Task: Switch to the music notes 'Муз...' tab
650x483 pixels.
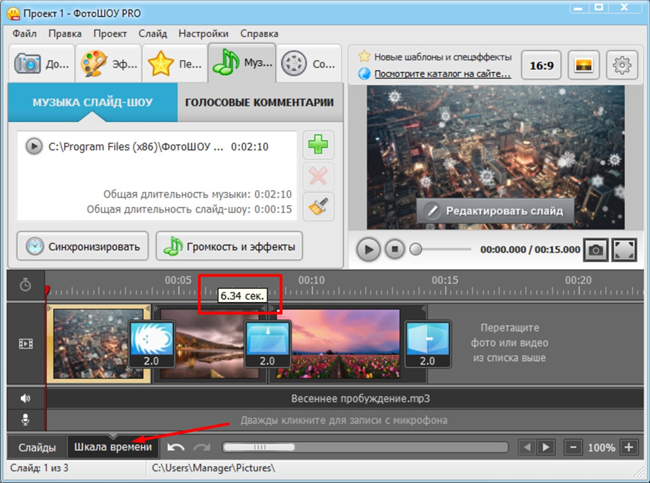Action: pos(242,63)
